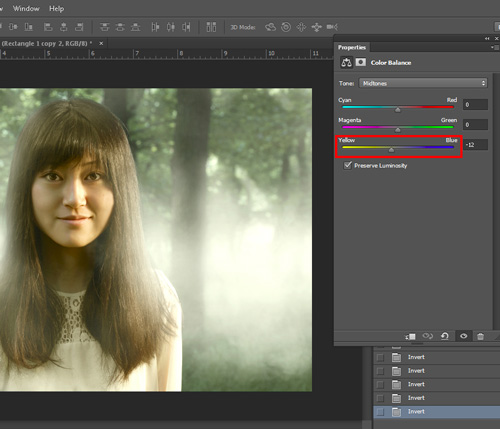
Task: Select the 3D Scale camera icon
Action: 332,27
